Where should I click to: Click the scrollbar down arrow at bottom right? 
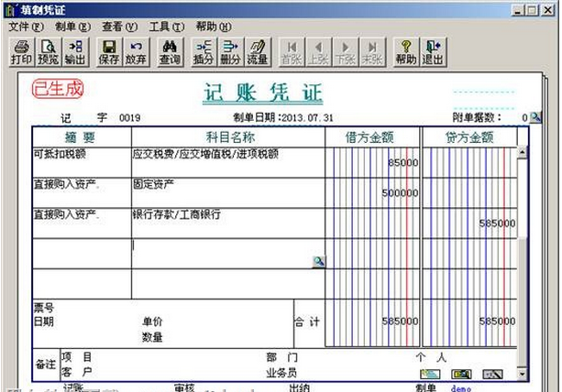point(523,376)
